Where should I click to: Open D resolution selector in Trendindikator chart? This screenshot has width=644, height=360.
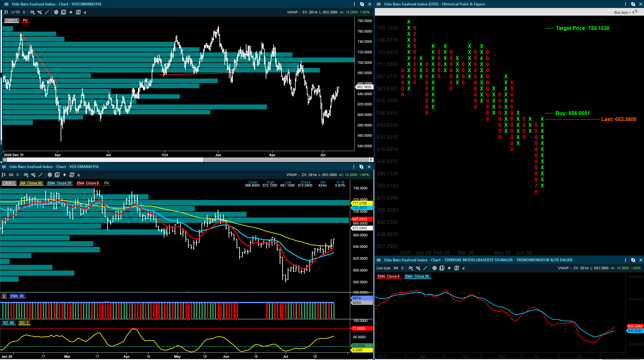tap(402, 268)
